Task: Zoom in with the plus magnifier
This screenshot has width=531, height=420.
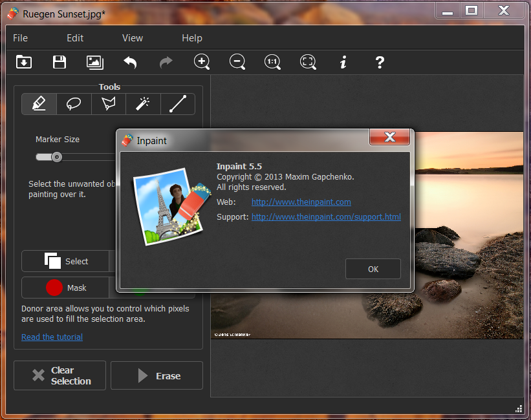Action: (202, 62)
